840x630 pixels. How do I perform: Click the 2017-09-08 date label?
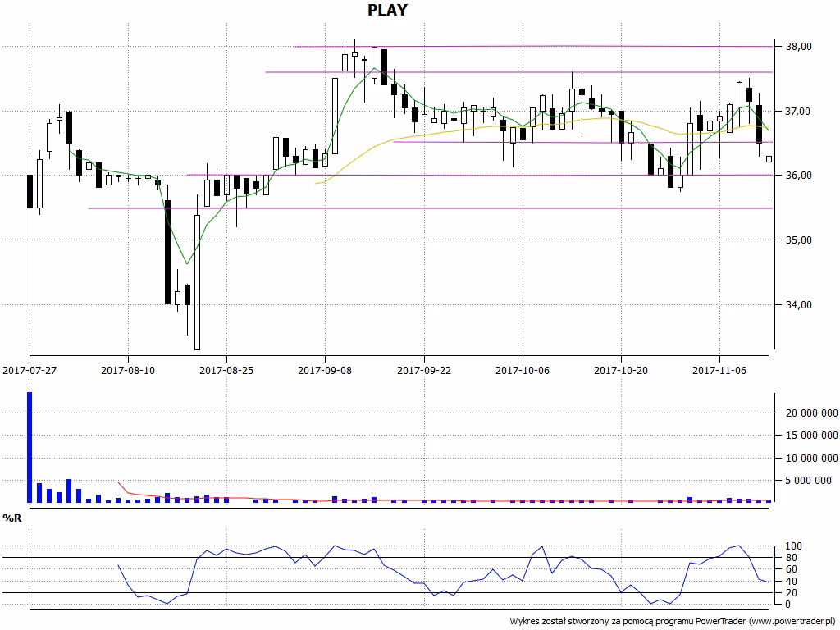pyautogui.click(x=325, y=370)
